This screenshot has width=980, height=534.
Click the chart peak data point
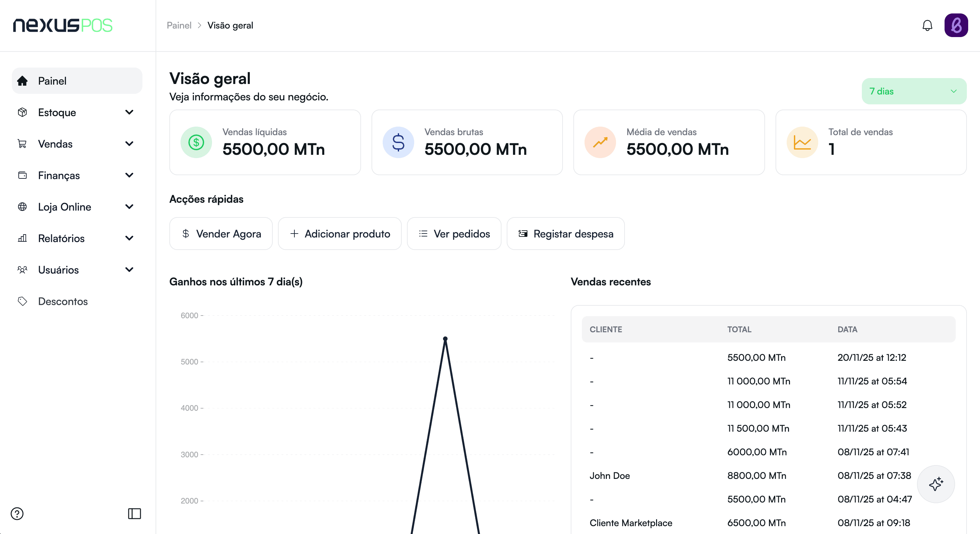point(445,338)
